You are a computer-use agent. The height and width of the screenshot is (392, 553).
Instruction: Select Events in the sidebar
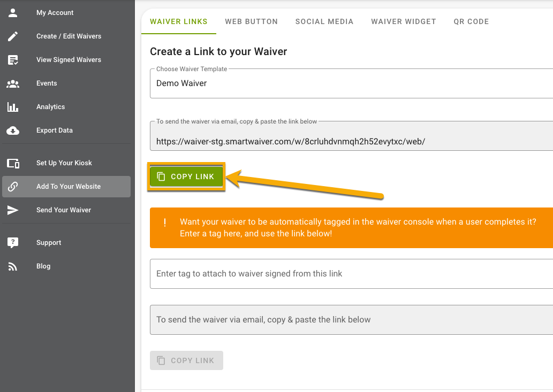coord(66,83)
